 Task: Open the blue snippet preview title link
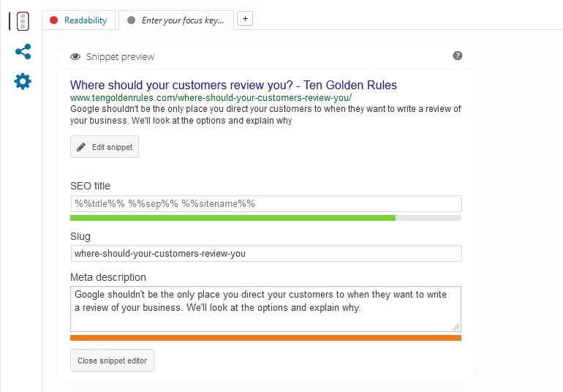coord(233,85)
